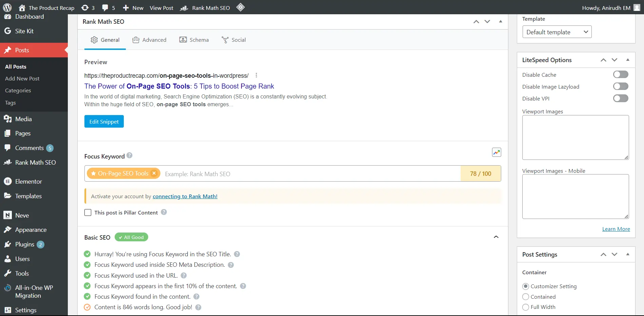
Task: Open Tags submenu item
Action: (x=10, y=103)
